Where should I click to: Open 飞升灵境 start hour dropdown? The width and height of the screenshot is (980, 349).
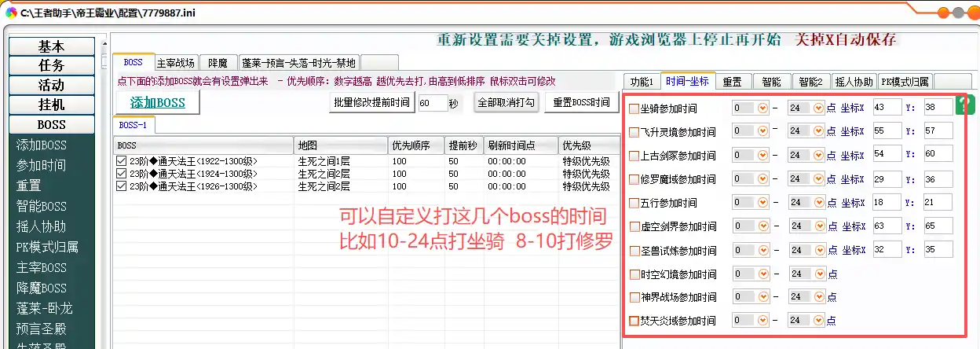point(762,131)
